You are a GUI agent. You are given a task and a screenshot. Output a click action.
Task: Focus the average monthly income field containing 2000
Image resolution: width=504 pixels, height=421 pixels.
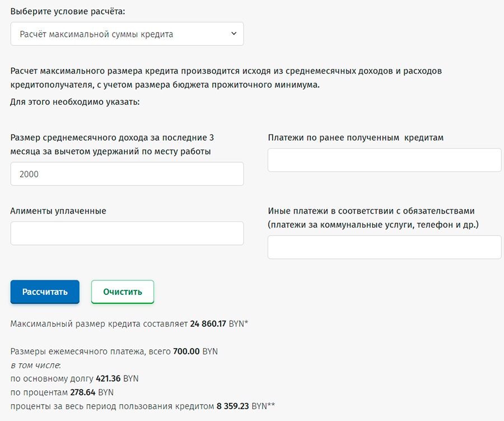coord(127,174)
